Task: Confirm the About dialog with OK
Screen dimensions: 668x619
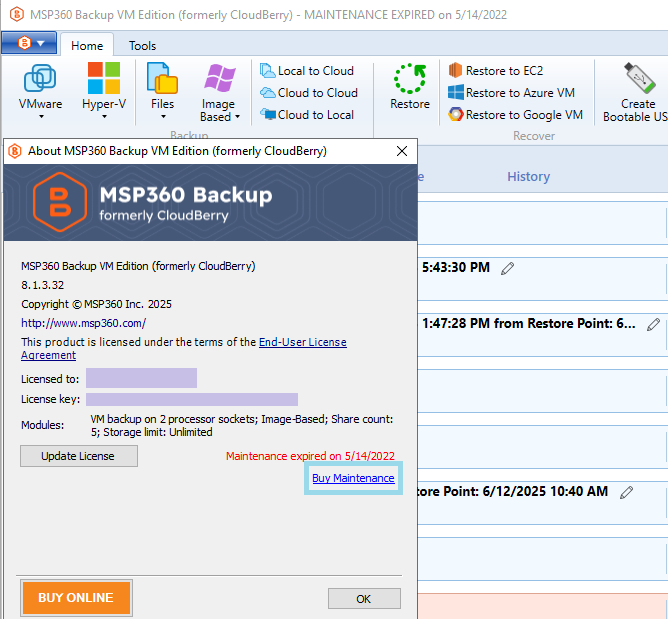Action: click(x=364, y=599)
